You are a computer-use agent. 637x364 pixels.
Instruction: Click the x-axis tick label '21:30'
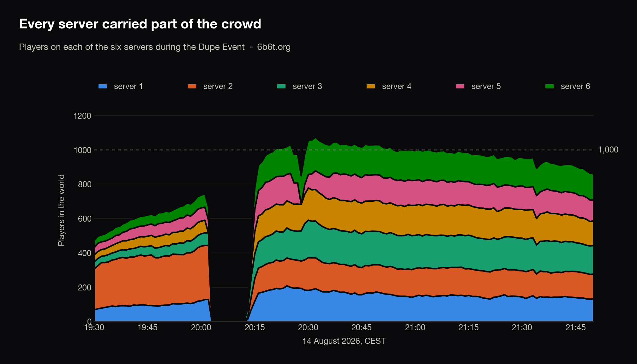coord(522,327)
